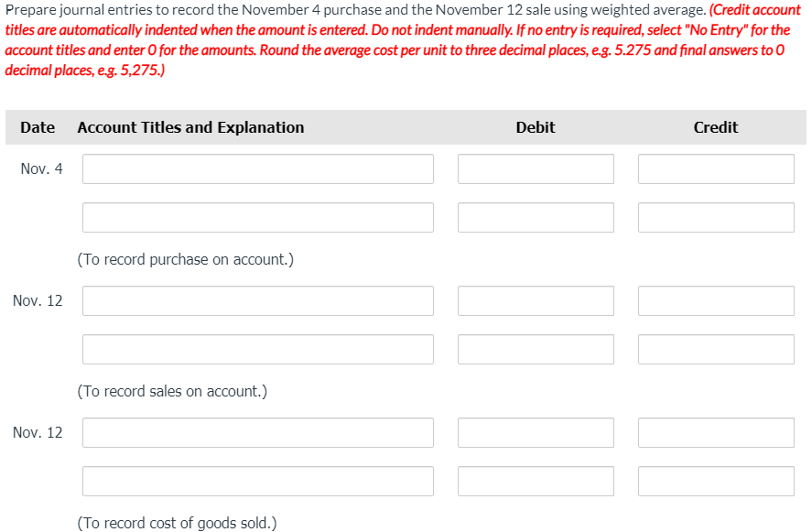Click the cost entry second row Credit field
This screenshot has height=532, width=812.
716,481
